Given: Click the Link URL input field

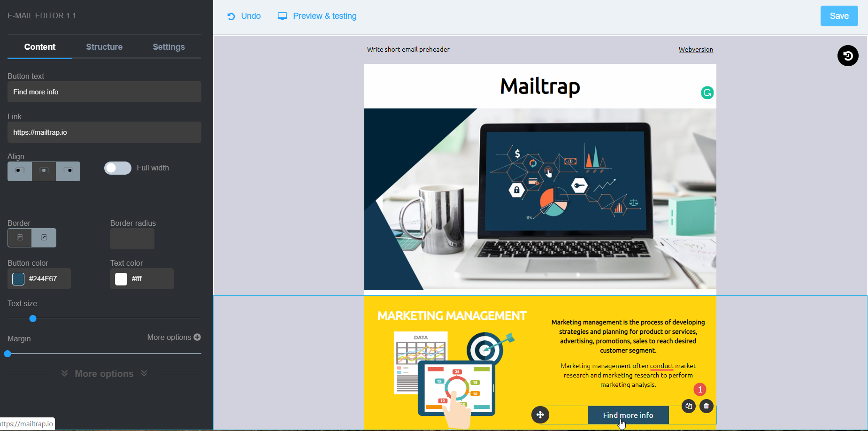Looking at the screenshot, I should 104,132.
